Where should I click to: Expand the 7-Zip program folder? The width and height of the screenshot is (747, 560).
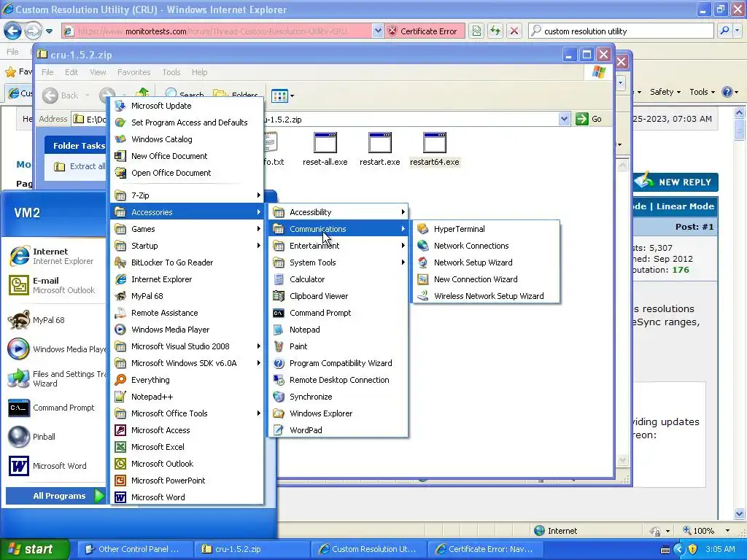(x=187, y=195)
